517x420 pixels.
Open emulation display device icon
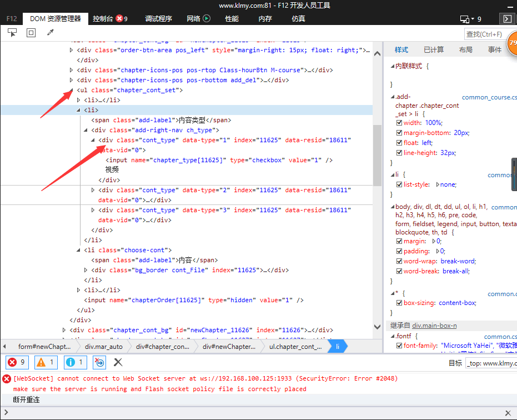(465, 19)
